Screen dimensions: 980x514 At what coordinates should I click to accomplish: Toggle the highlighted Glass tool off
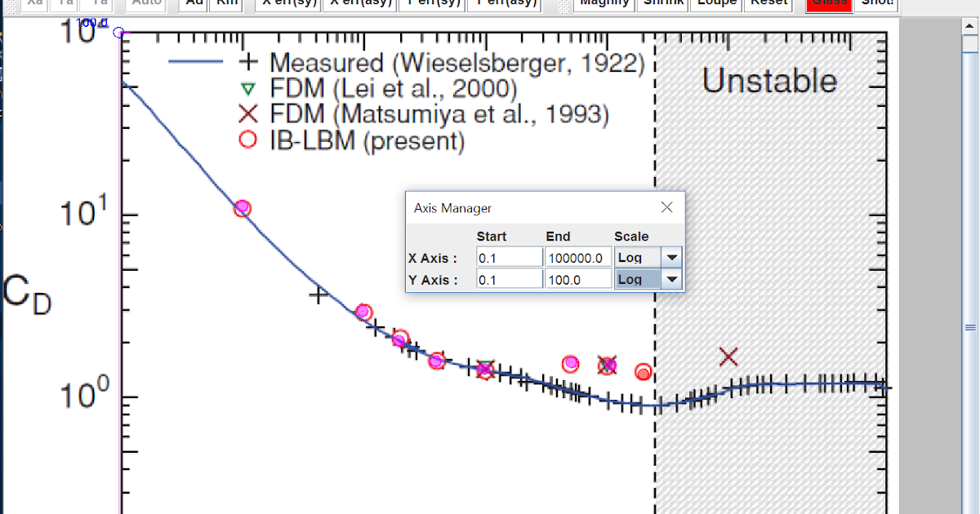(x=829, y=3)
